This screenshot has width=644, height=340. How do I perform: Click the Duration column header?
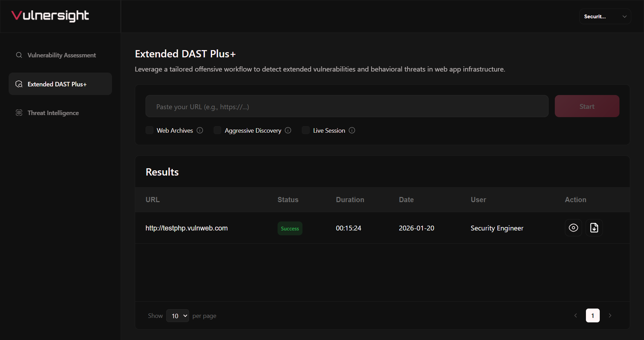tap(350, 200)
